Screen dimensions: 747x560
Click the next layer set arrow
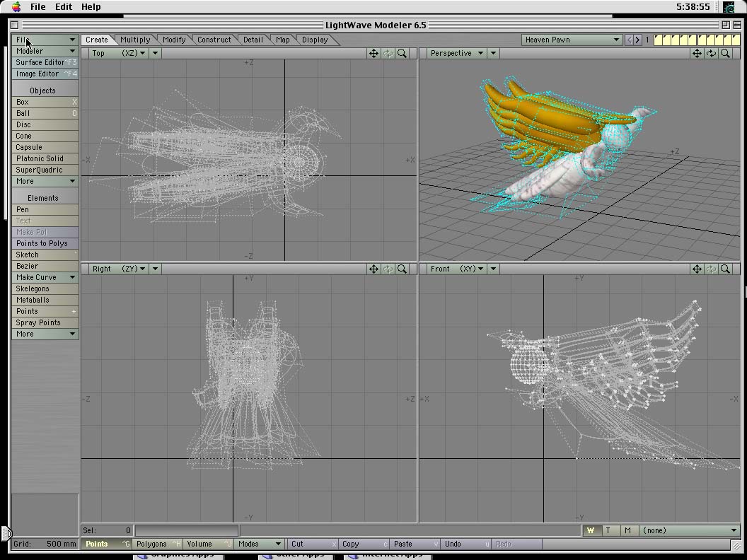637,40
